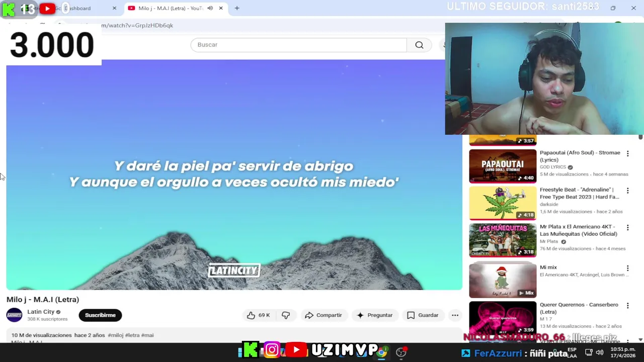Open Chrome from the taskbar

coord(382,352)
